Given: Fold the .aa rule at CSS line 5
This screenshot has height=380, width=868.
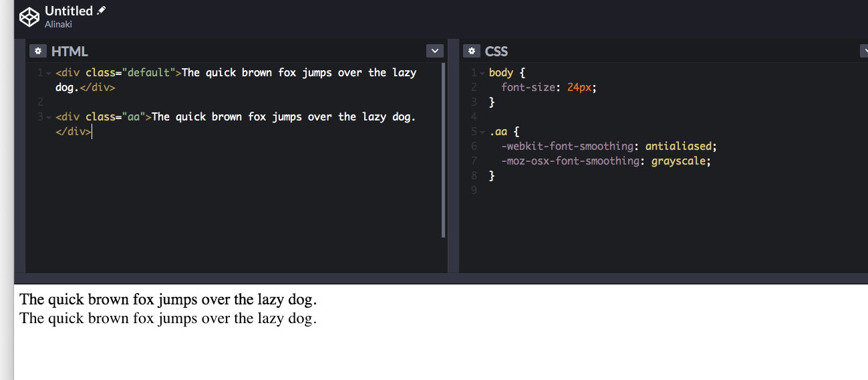Looking at the screenshot, I should (x=482, y=132).
